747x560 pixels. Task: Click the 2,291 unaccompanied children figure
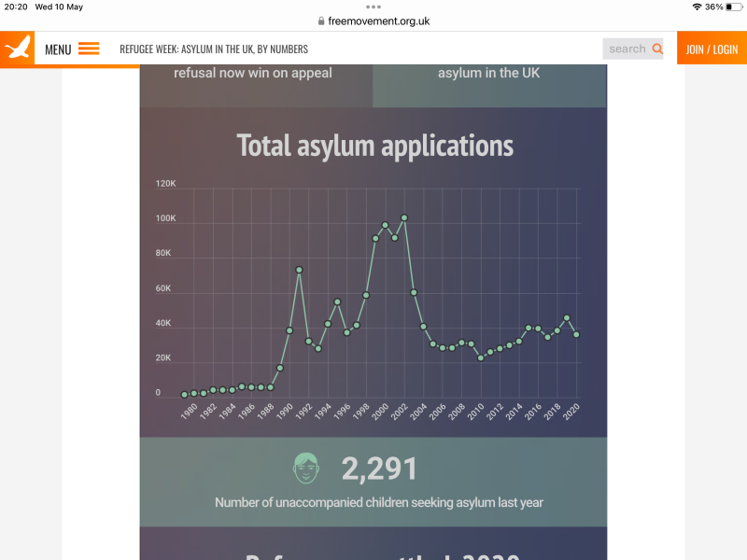(379, 469)
